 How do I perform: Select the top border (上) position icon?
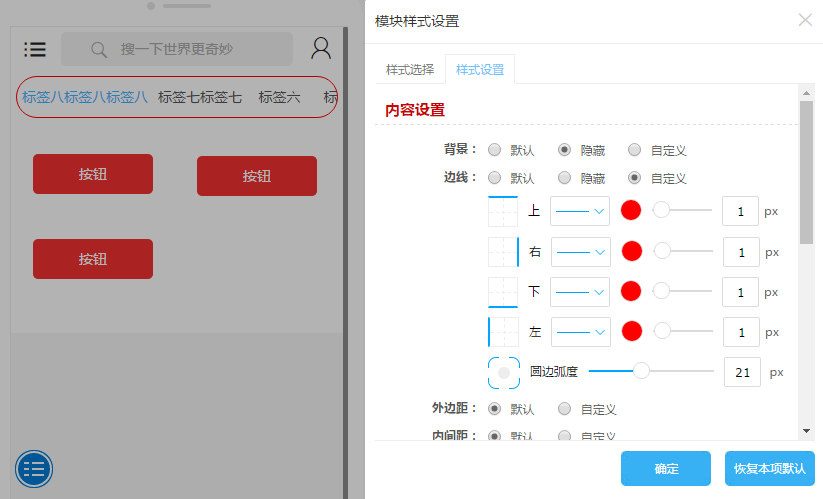503,211
